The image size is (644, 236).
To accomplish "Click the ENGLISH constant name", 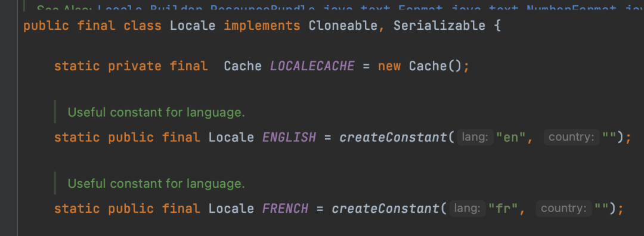I will pos(289,137).
